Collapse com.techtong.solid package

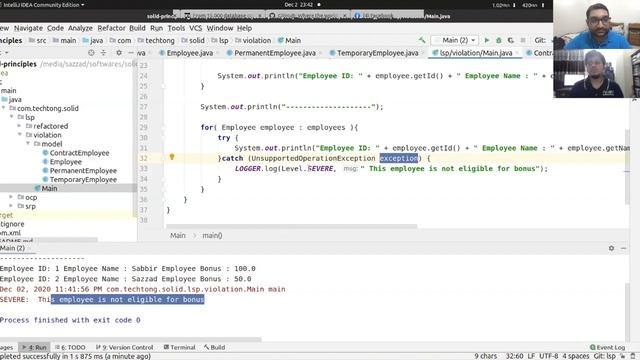pyautogui.click(x=3, y=108)
